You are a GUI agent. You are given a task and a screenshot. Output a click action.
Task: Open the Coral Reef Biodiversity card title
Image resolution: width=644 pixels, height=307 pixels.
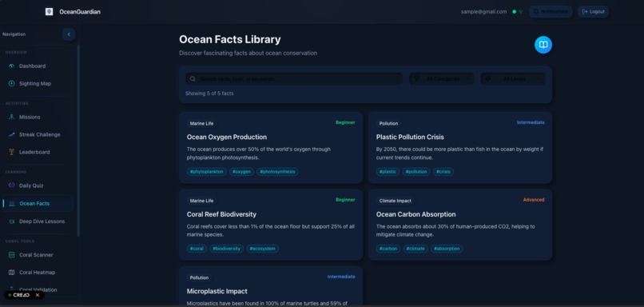221,214
